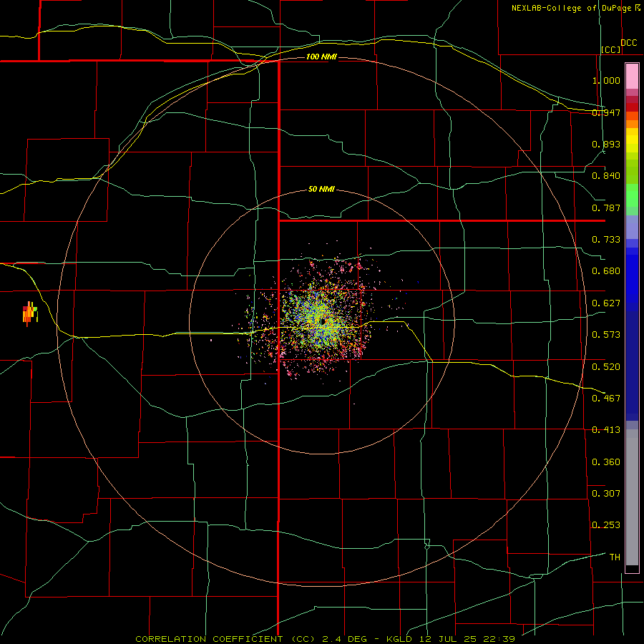Viewport: 644px width, 644px height.
Task: Click the 22:39 timestamp
Action: (x=498, y=639)
